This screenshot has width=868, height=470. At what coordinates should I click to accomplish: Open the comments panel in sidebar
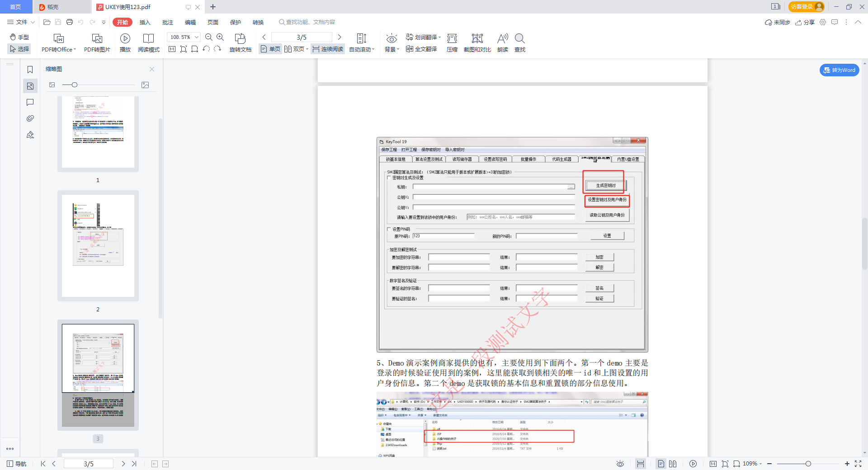[30, 102]
